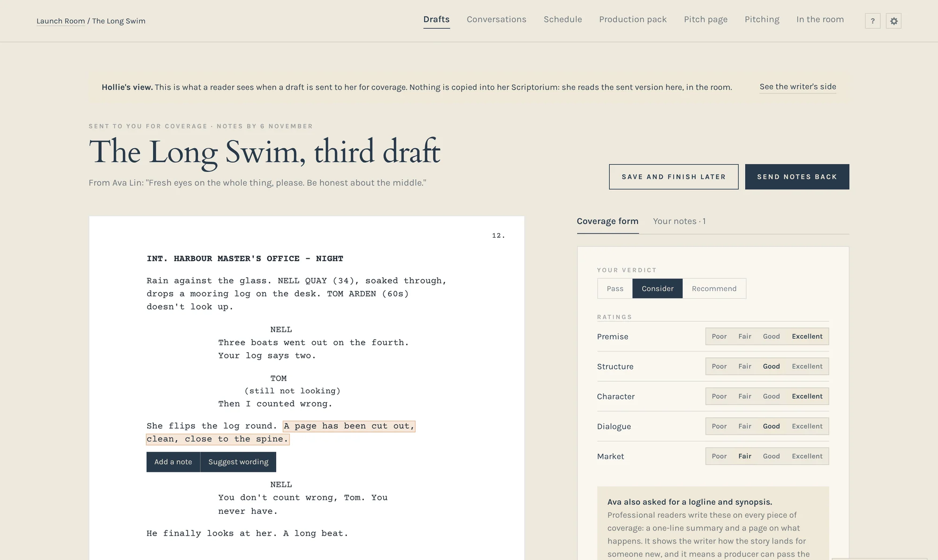Viewport: 938px width, 560px height.
Task: Set verdict to Pass
Action: [615, 288]
